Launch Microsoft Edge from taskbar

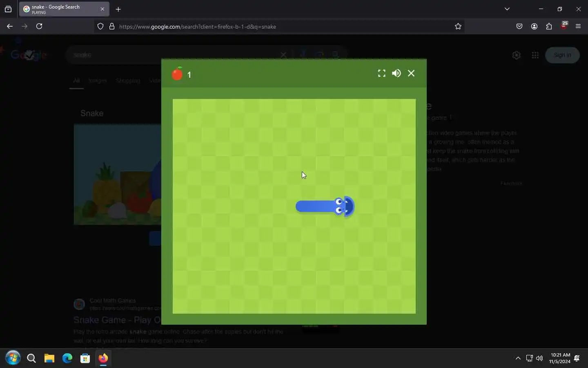[67, 359]
